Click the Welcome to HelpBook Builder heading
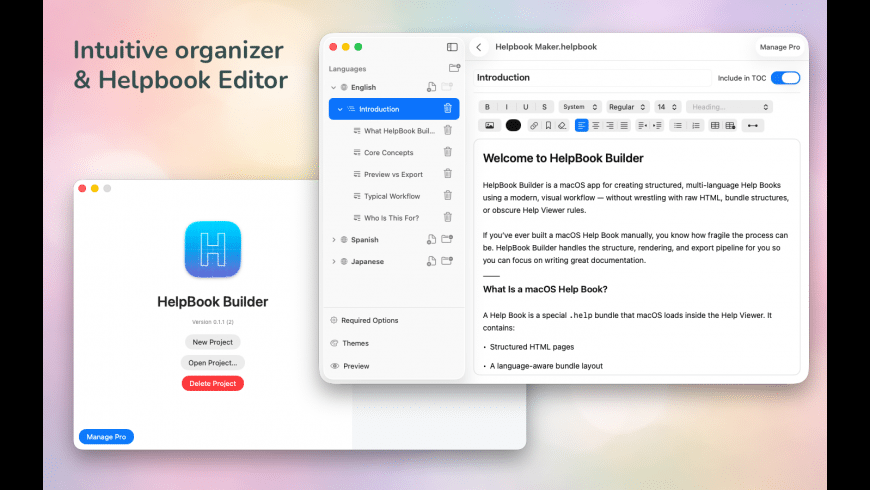This screenshot has width=870, height=490. coord(563,158)
